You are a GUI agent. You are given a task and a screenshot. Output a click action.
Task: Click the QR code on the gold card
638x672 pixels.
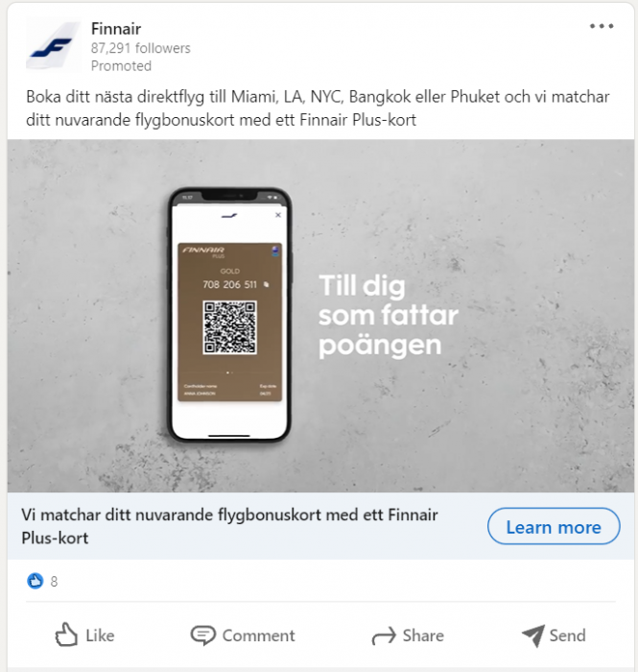230,327
